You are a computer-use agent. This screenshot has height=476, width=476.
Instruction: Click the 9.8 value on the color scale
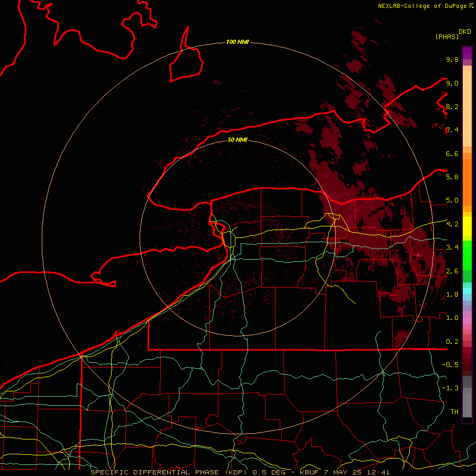point(452,59)
